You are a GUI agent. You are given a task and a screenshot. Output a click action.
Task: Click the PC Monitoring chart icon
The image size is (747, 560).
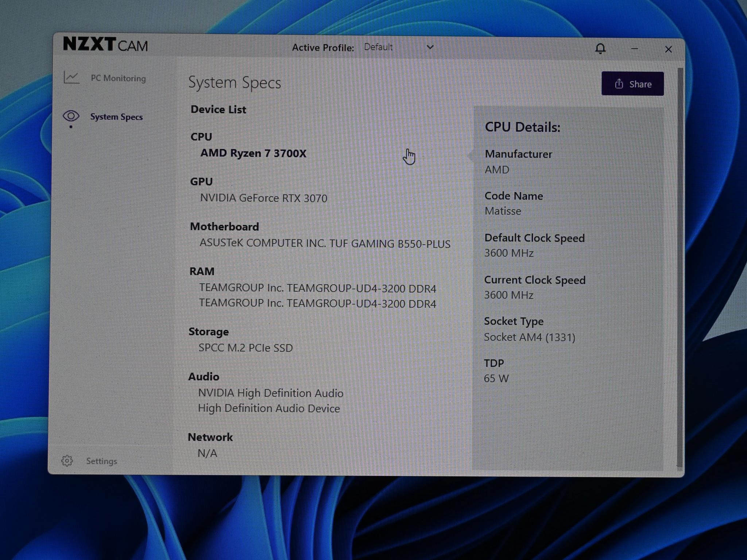71,77
